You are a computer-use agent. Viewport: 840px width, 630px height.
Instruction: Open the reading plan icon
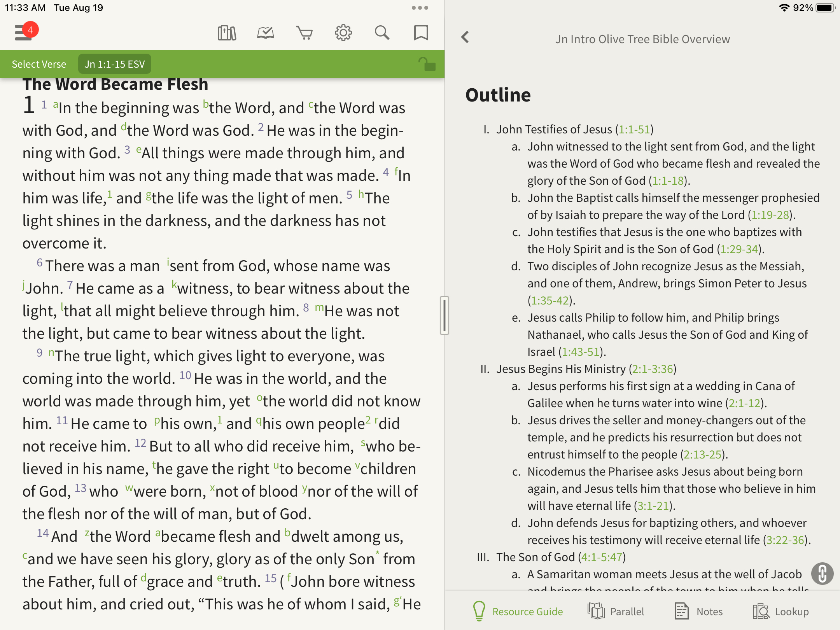266,33
